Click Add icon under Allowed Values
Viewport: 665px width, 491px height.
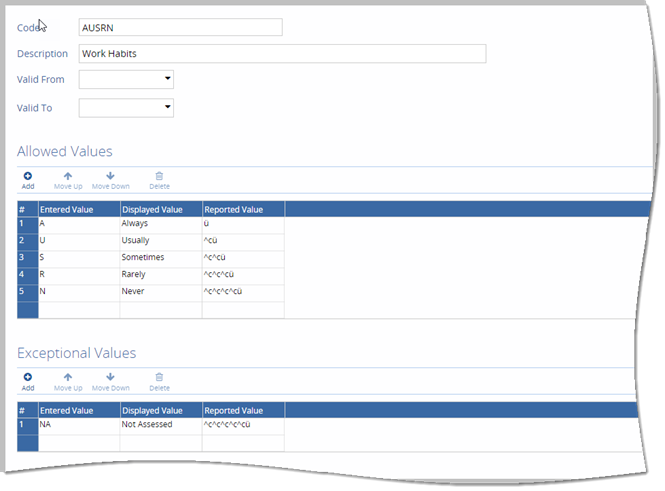(28, 178)
